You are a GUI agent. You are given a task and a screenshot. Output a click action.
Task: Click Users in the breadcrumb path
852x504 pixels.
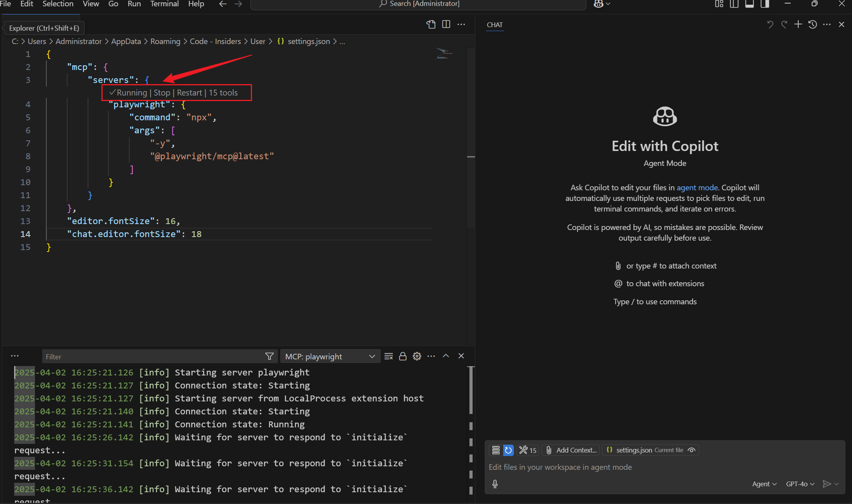(37, 41)
